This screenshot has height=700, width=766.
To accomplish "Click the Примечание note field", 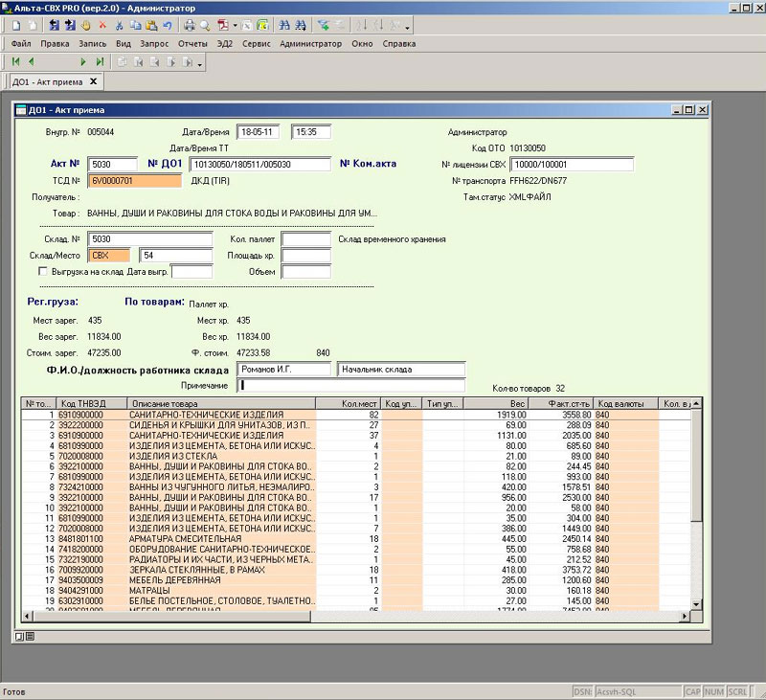I will 350,385.
